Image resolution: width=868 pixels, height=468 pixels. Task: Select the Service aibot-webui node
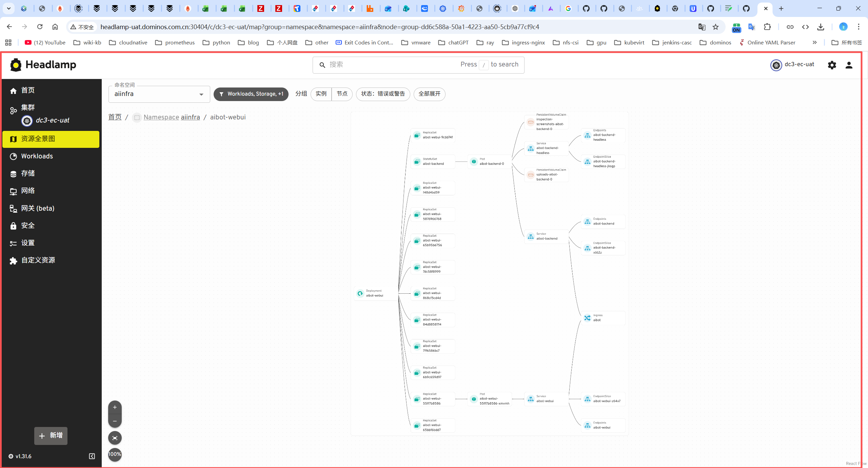(546, 399)
